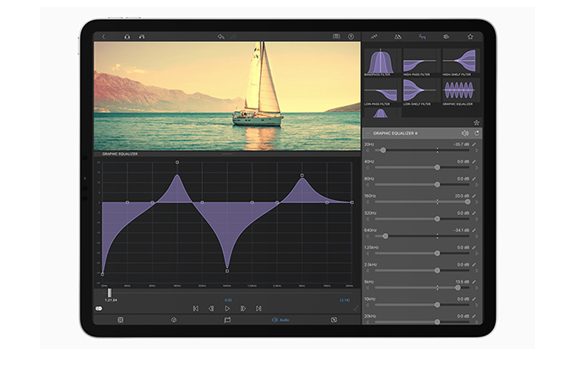Add the Bandpass Filter preset
Image resolution: width=580 pixels, height=373 pixels.
click(381, 62)
